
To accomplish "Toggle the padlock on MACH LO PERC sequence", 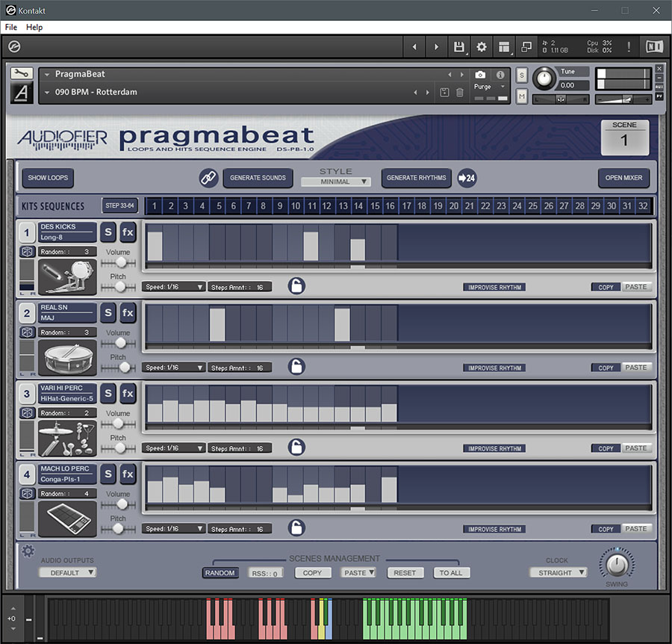I will pyautogui.click(x=296, y=527).
